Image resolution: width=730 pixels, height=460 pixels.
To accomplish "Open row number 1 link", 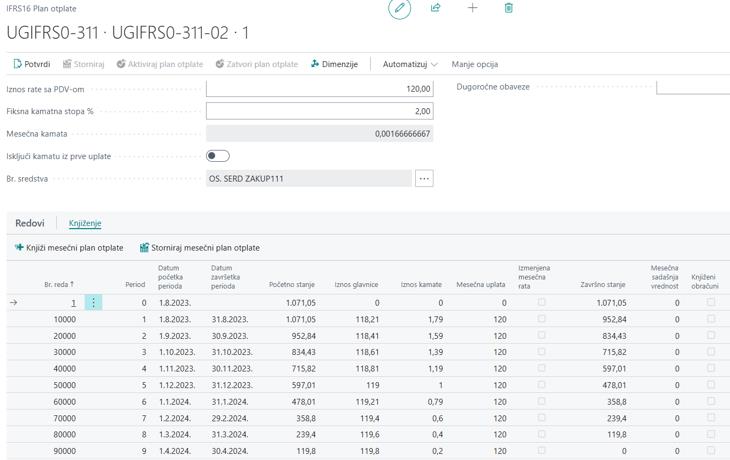I will point(73,303).
